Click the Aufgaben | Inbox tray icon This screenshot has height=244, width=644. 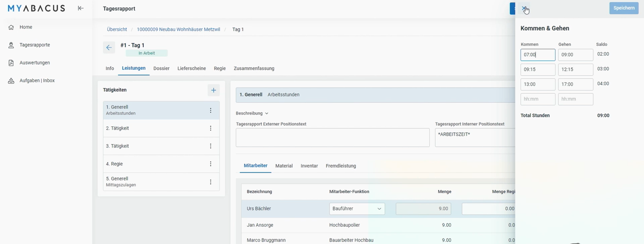(11, 81)
